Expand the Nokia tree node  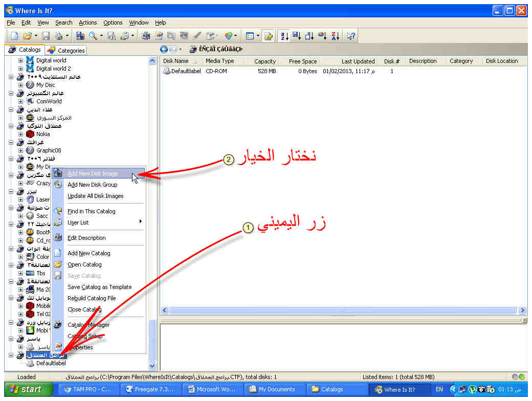click(x=20, y=133)
